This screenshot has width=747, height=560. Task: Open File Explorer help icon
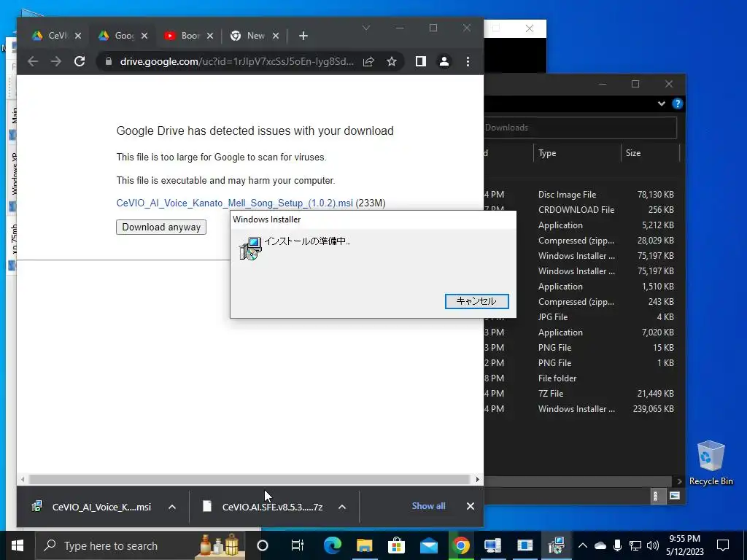pyautogui.click(x=677, y=104)
